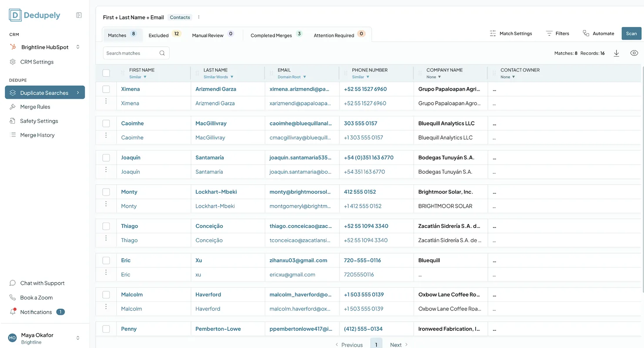This screenshot has width=644, height=348.
Task: Switch to the Manual Review tab
Action: coord(213,35)
